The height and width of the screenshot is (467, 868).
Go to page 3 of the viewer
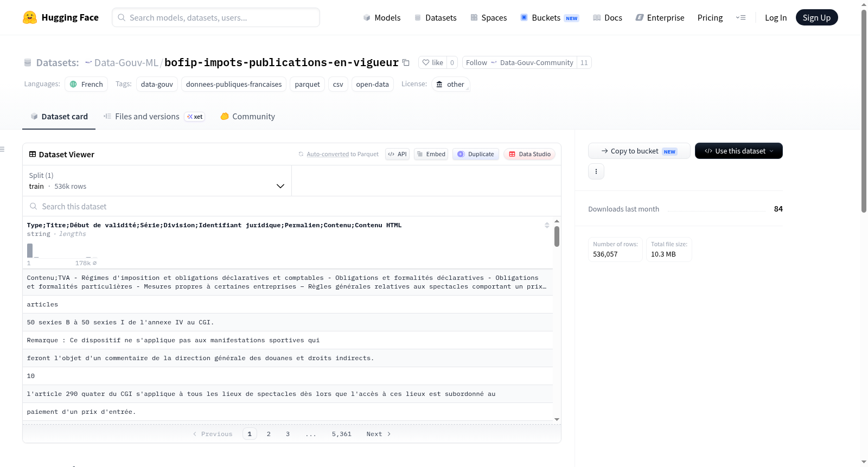pyautogui.click(x=288, y=434)
